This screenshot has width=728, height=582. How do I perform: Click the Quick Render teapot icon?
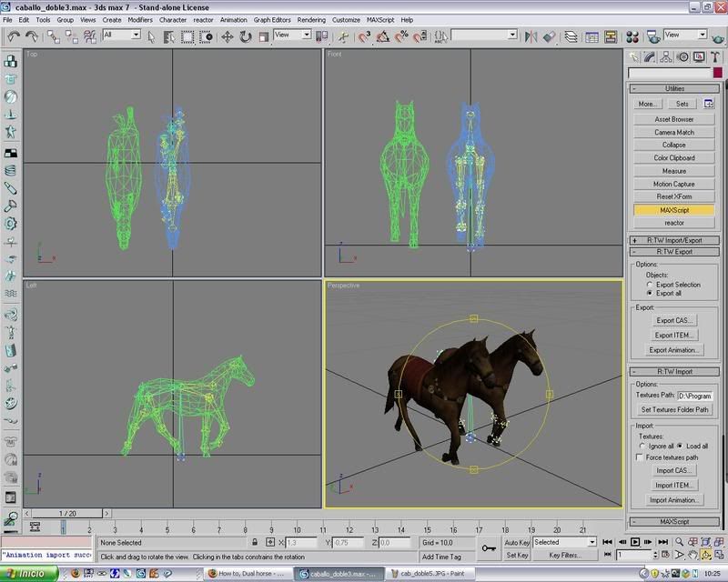[x=718, y=37]
